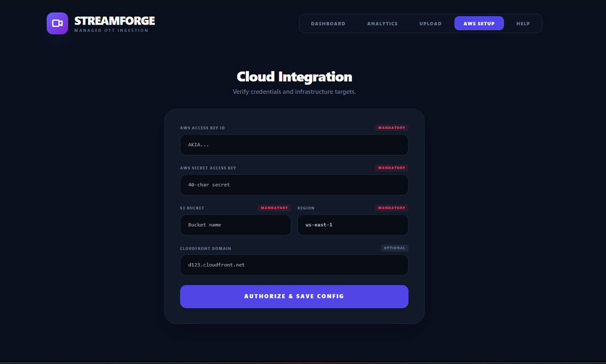Click the CLOUDFRONT DOMAIN label
The width and height of the screenshot is (606, 364).
tap(205, 249)
